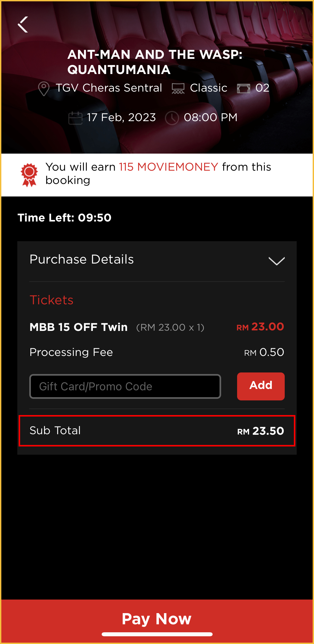
Task: Tap the red Tickets section heading
Action: click(x=51, y=300)
